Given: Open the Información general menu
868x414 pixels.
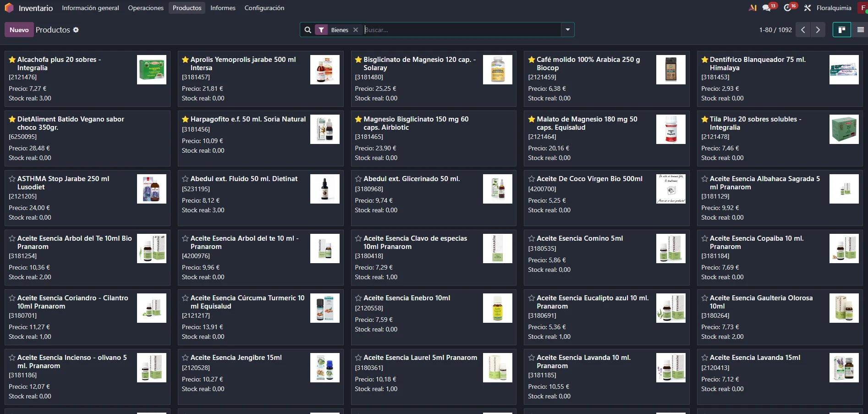Looking at the screenshot, I should point(90,8).
